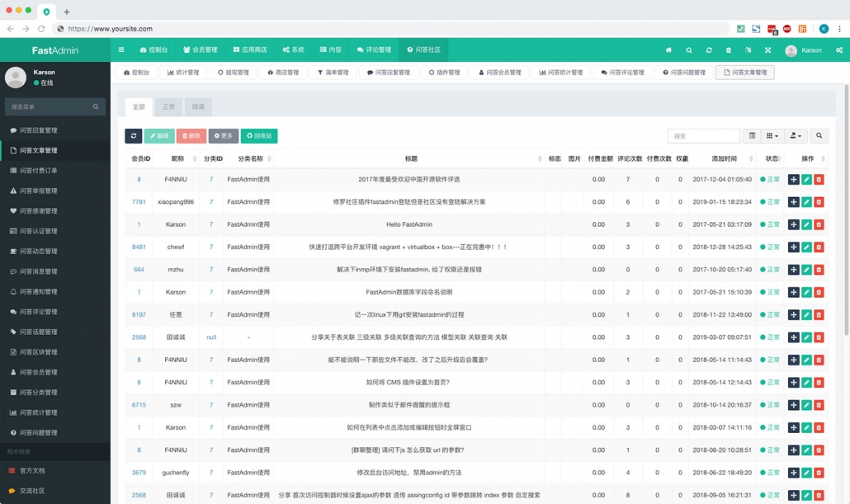The image size is (850, 504).
Task: Click the 搜索 search field above the table
Action: pyautogui.click(x=703, y=136)
